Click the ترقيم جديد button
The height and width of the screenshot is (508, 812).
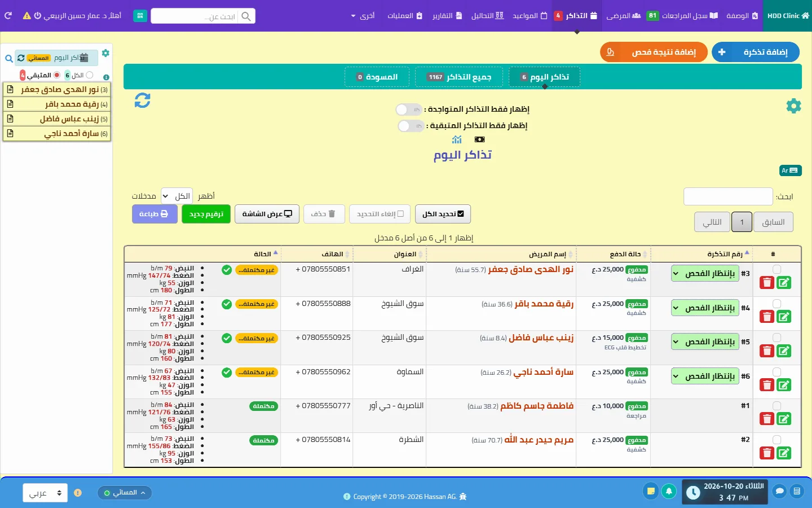206,214
